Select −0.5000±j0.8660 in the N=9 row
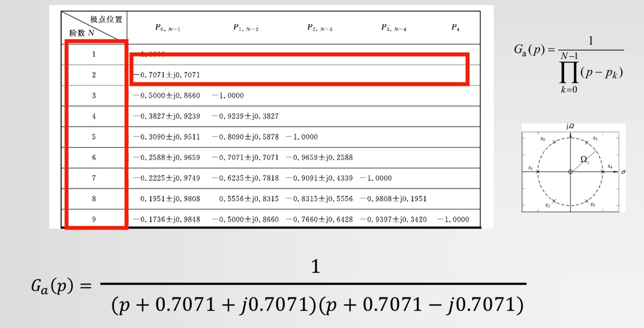644x328 pixels. click(x=245, y=219)
